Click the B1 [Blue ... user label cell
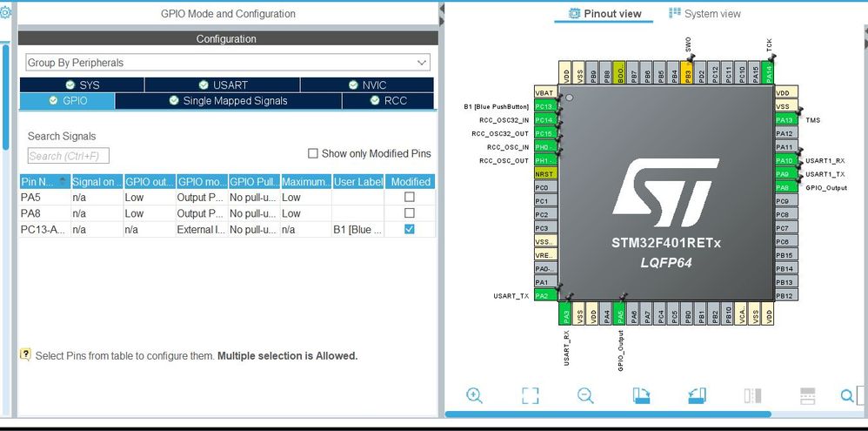The height and width of the screenshot is (431, 868). pos(358,229)
